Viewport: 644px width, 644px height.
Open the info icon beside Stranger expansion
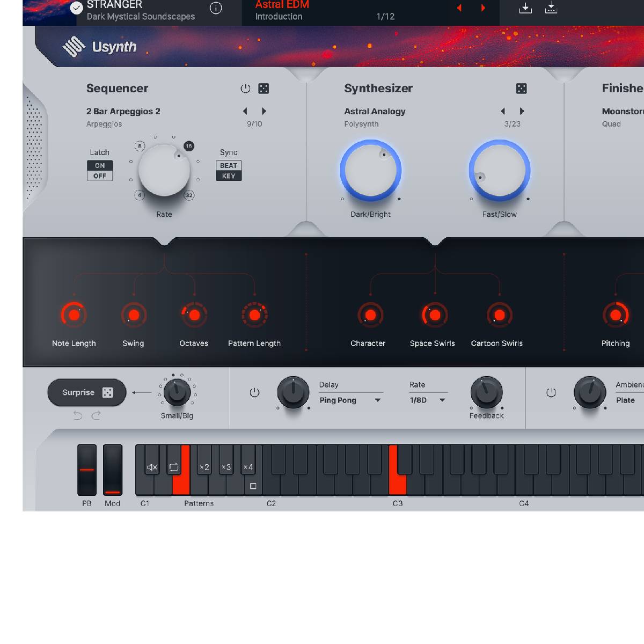pos(216,8)
